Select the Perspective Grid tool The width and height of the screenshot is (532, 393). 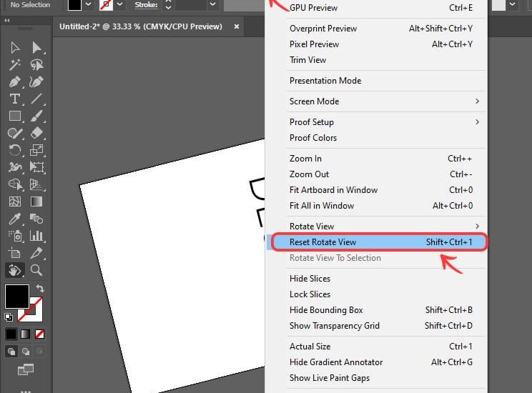[36, 184]
